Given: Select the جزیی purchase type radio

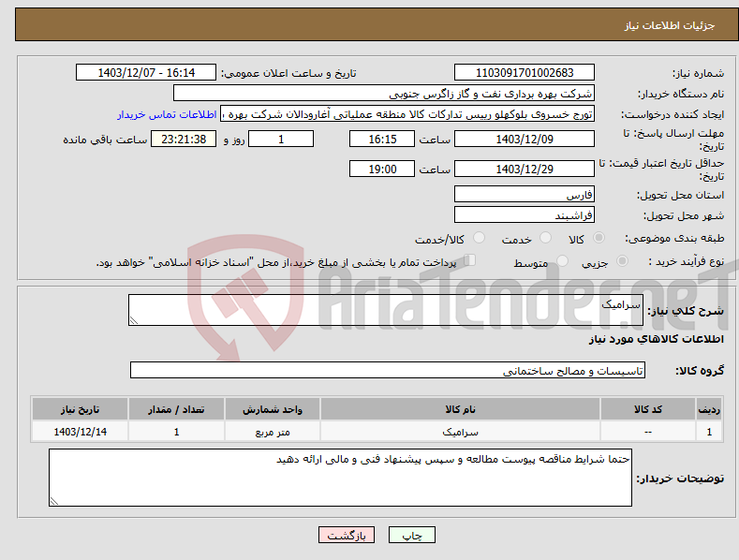Looking at the screenshot, I should tap(622, 260).
